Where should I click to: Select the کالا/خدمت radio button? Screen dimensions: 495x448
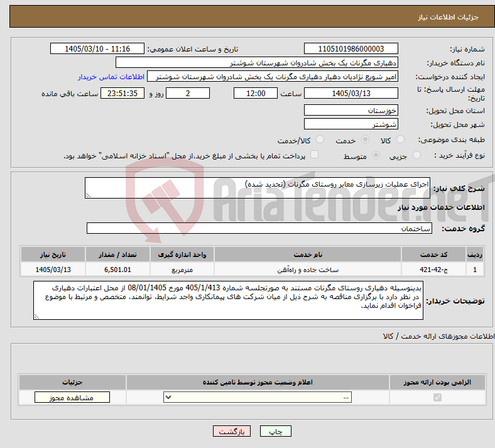tap(320, 139)
